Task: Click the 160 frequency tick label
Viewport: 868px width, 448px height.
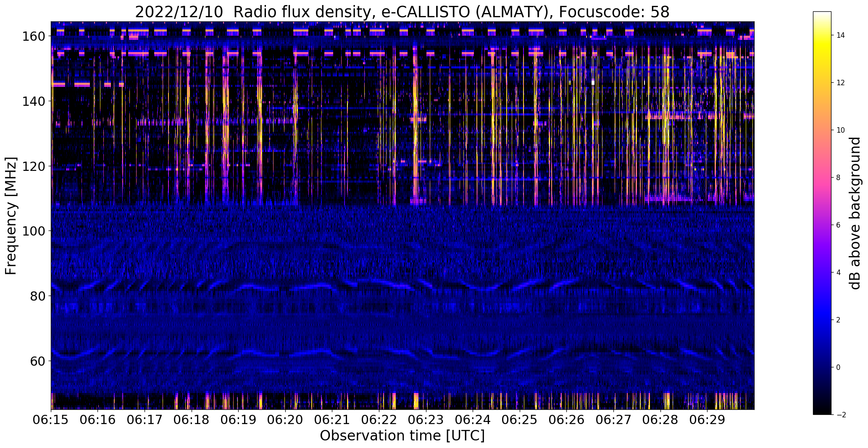Action: (34, 37)
